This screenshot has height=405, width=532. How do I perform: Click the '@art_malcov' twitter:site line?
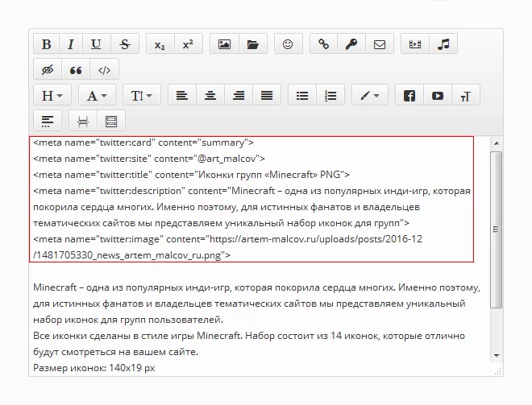coord(149,159)
